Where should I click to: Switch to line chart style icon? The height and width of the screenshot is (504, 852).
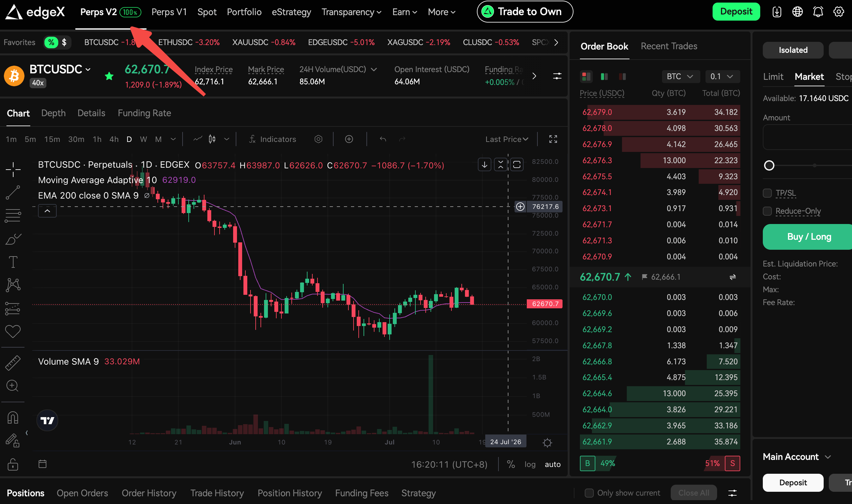pos(198,139)
